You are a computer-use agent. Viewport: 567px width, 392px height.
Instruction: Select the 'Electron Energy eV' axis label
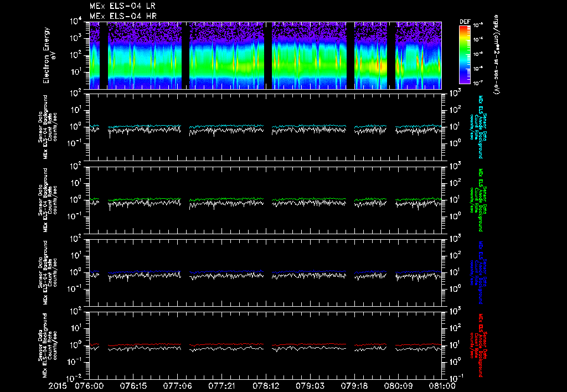coord(49,55)
